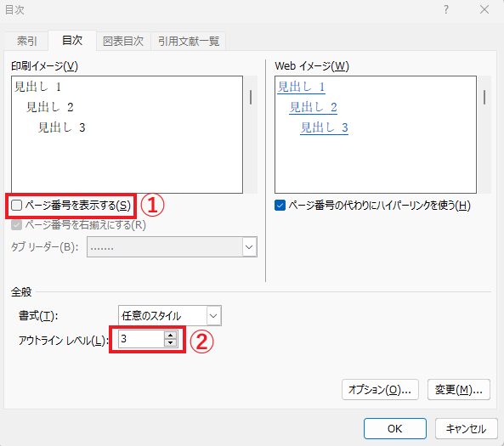504x446 pixels.
Task: Confirm with the OK button
Action: [395, 429]
